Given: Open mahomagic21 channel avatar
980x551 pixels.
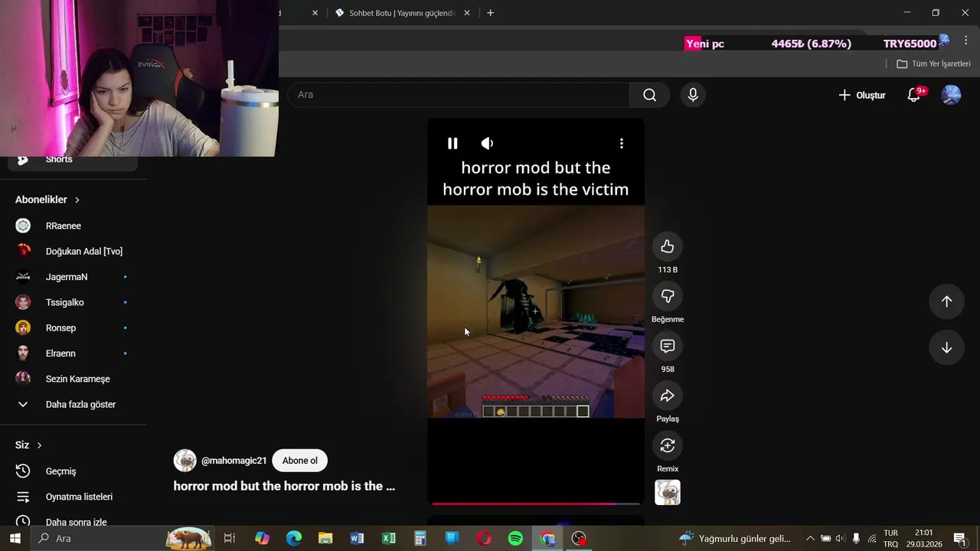Looking at the screenshot, I should point(185,461).
